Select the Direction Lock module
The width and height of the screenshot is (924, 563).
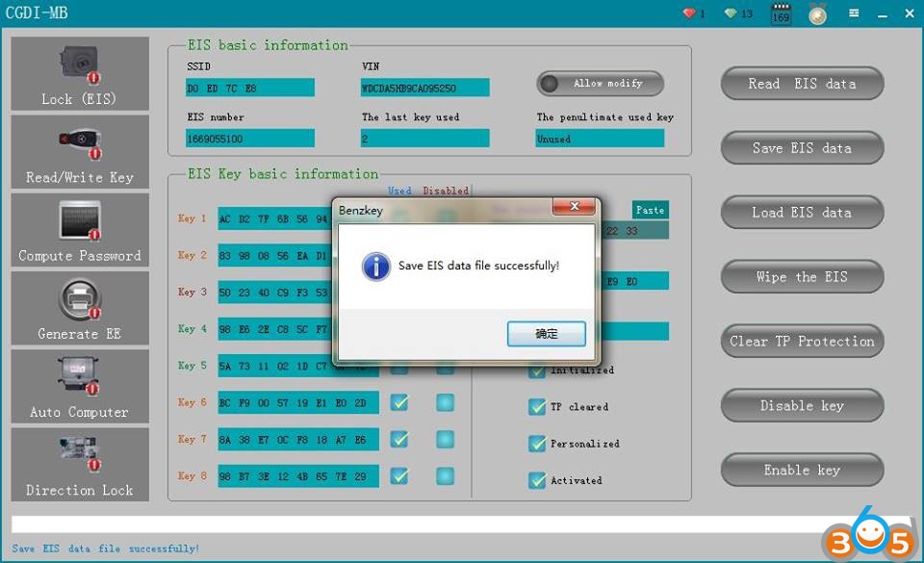click(x=80, y=464)
